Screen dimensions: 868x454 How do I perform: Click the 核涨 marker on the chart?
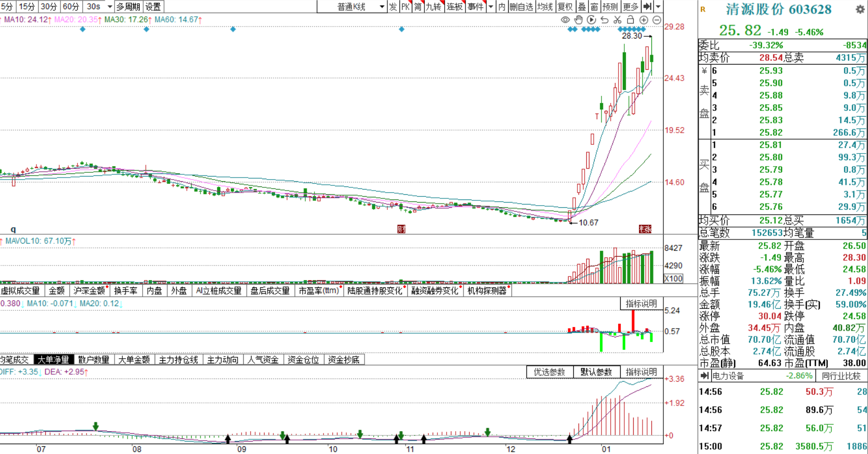tap(645, 229)
